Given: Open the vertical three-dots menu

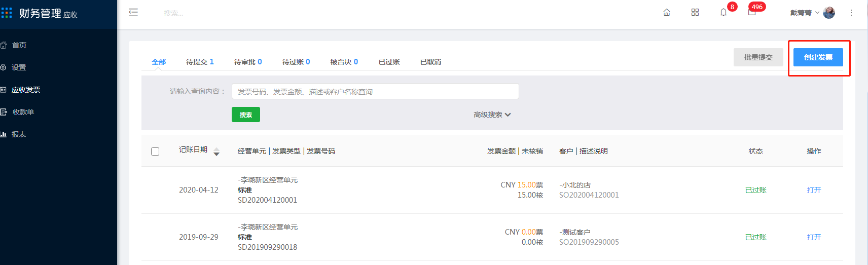Looking at the screenshot, I should click(851, 13).
